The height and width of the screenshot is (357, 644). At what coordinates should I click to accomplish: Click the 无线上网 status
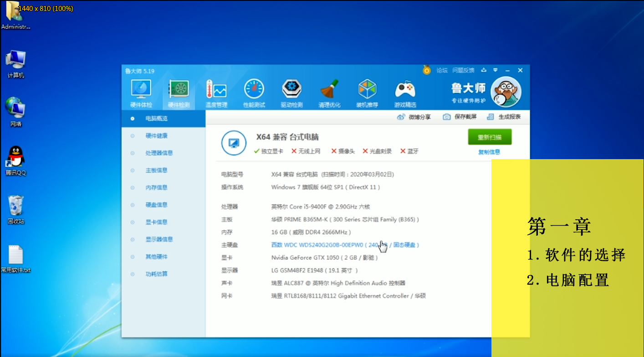(306, 151)
